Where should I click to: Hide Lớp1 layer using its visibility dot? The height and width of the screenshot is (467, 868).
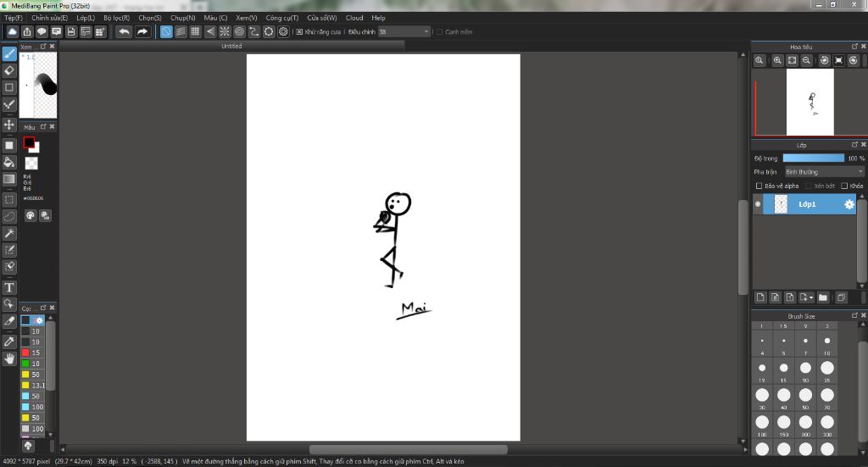click(758, 204)
